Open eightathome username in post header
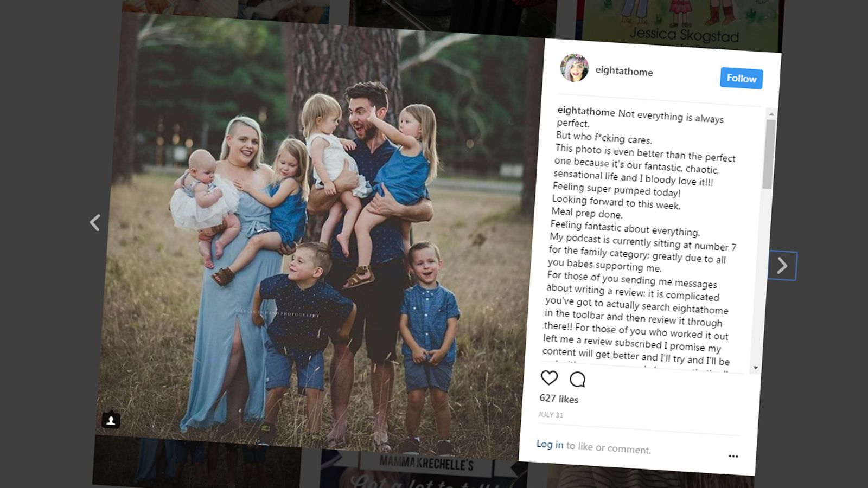This screenshot has height=488, width=868. click(x=624, y=71)
